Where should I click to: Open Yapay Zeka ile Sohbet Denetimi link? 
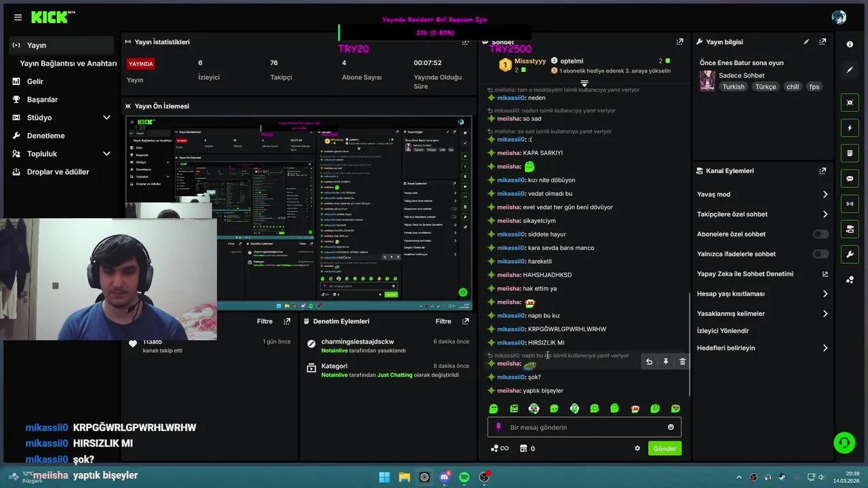point(762,274)
